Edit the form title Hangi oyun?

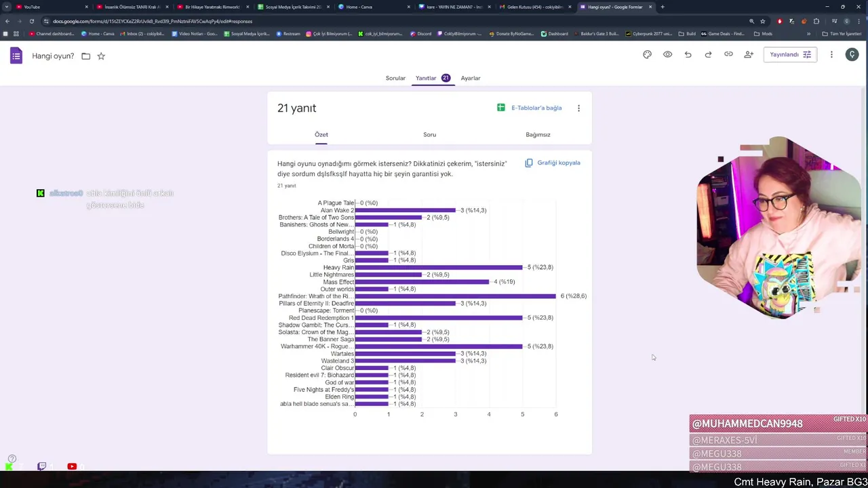coord(53,56)
